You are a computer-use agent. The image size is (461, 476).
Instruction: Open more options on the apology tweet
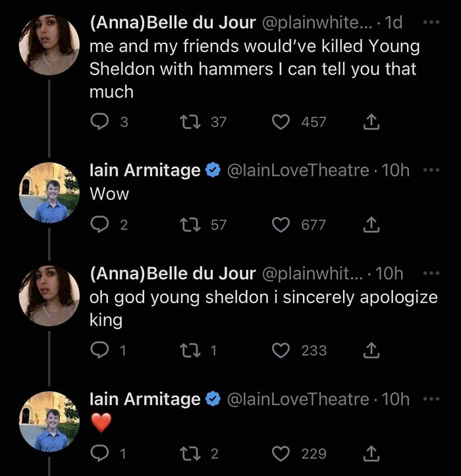click(x=430, y=273)
